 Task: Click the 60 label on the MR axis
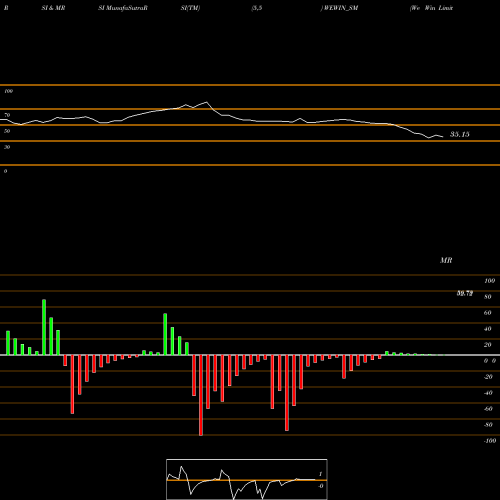click(x=488, y=313)
